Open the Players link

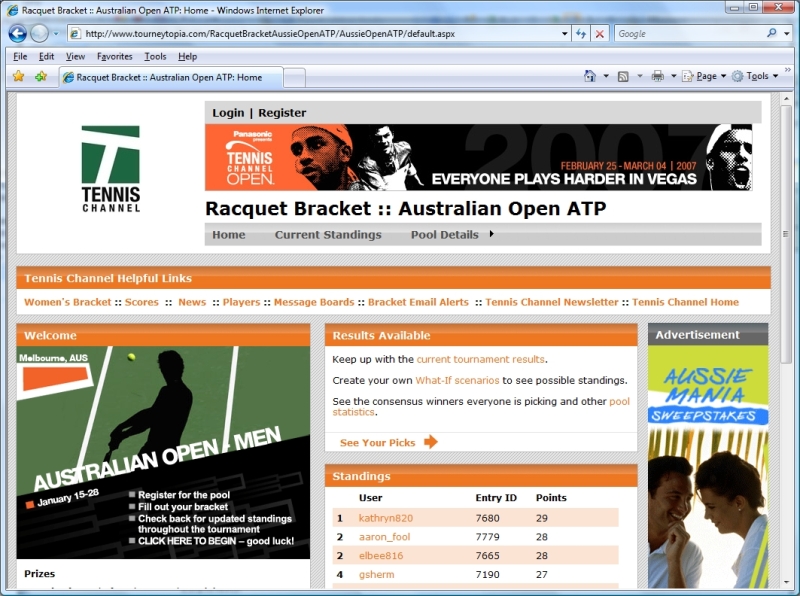coord(241,302)
